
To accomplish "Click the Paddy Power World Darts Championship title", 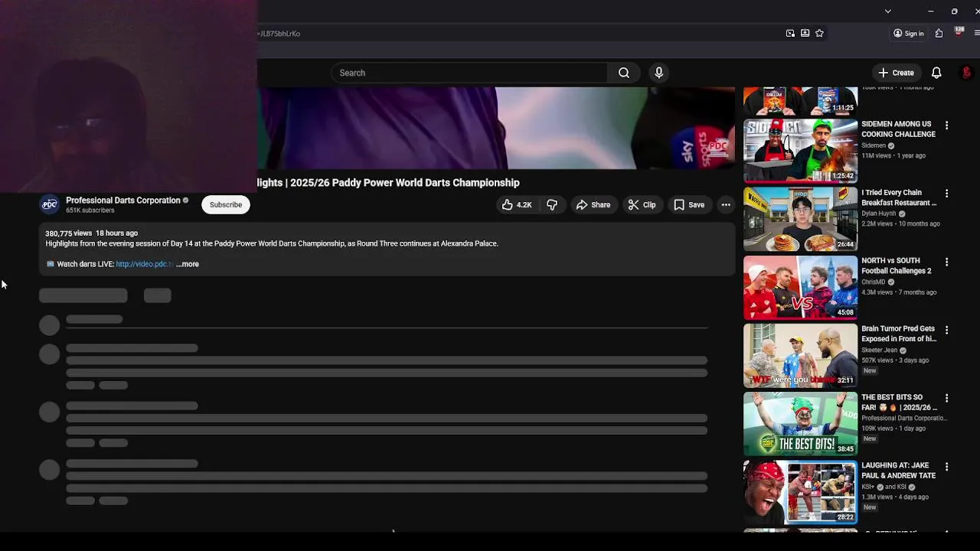I will click(388, 183).
